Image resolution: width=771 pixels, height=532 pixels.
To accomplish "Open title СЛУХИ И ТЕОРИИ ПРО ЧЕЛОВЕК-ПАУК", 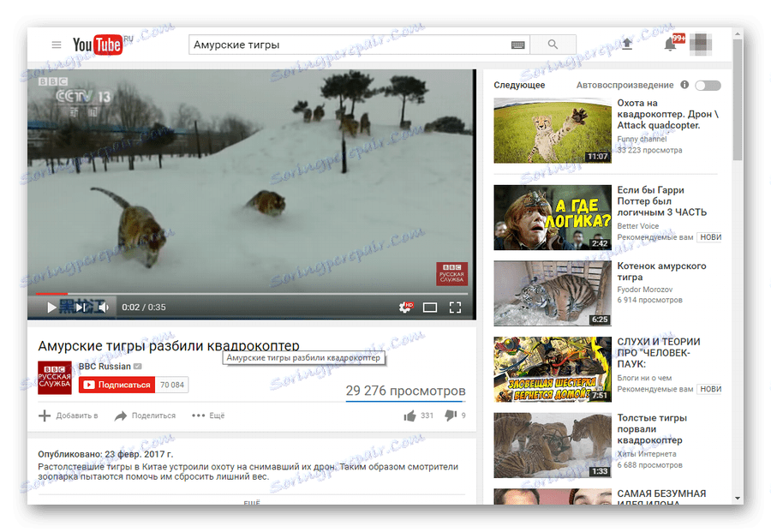I will click(x=659, y=353).
